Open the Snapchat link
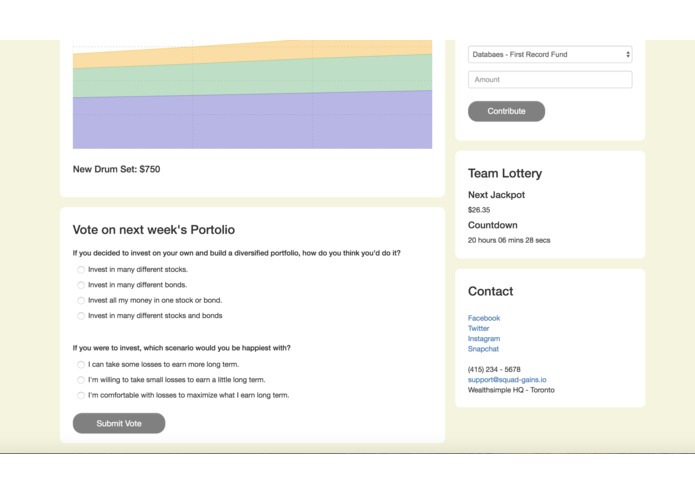 point(483,349)
